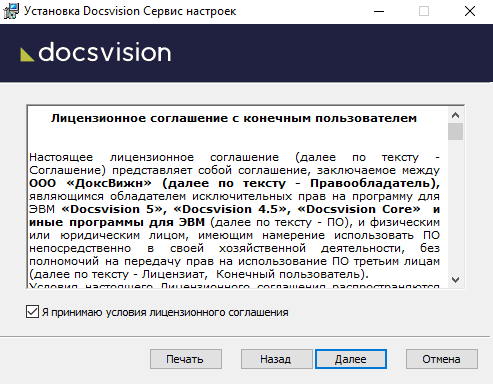Click the bold text 'ООО «ДоксВижн»'
This screenshot has width=493, height=384.
coord(90,183)
